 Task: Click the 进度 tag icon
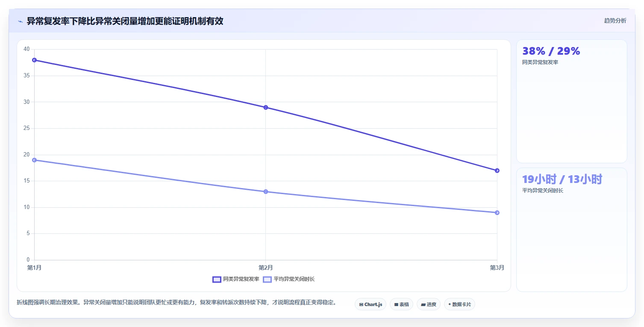tap(423, 305)
